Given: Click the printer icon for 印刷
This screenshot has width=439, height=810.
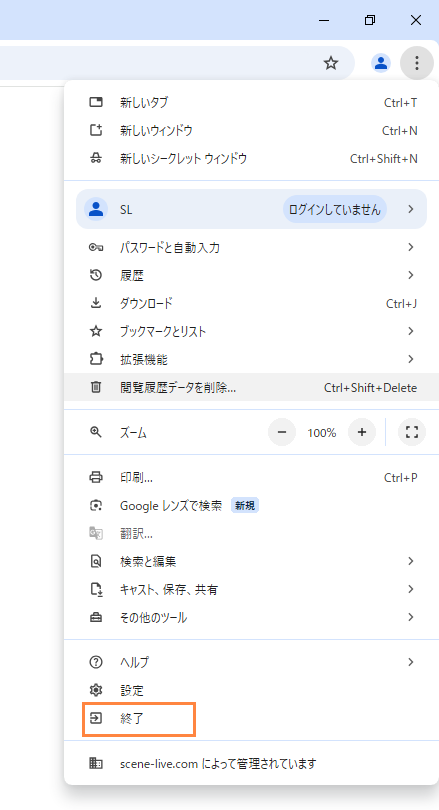Looking at the screenshot, I should pyautogui.click(x=96, y=477).
